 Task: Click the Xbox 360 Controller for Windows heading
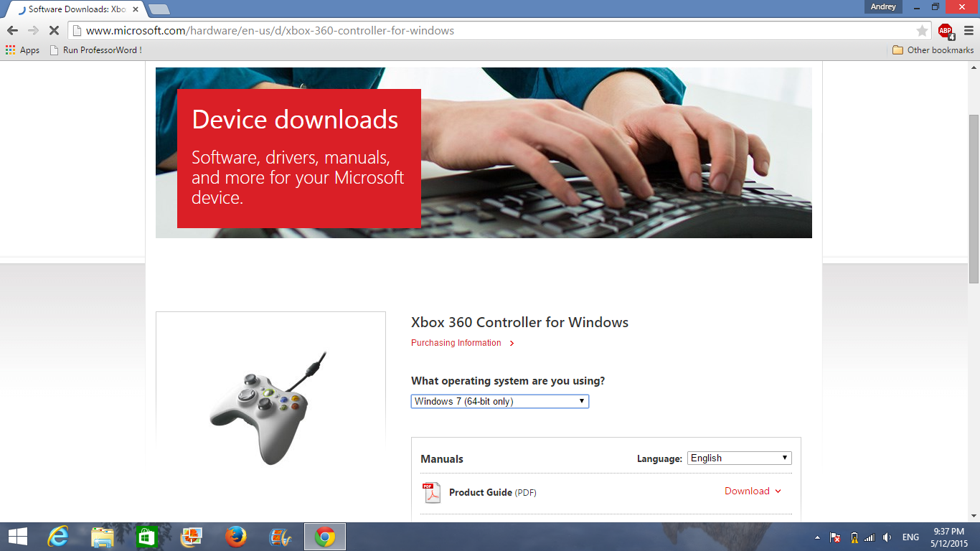(x=519, y=322)
